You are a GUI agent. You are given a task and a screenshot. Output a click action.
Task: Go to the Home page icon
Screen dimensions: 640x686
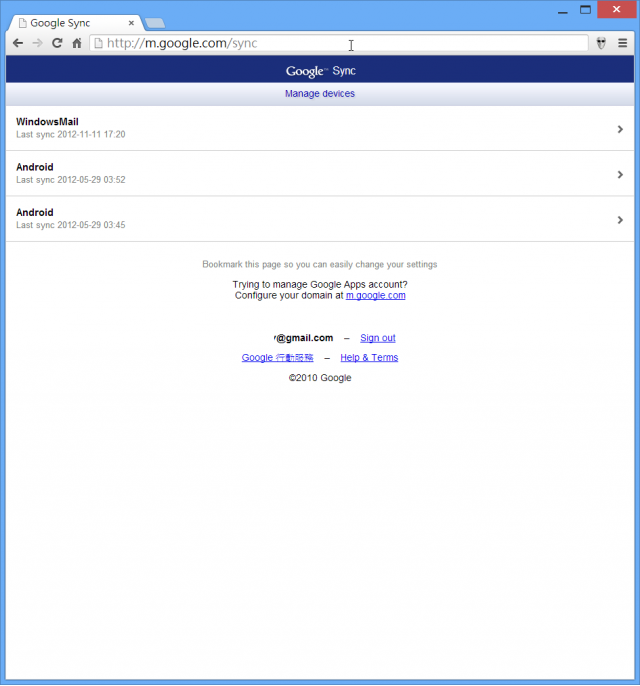pos(77,43)
